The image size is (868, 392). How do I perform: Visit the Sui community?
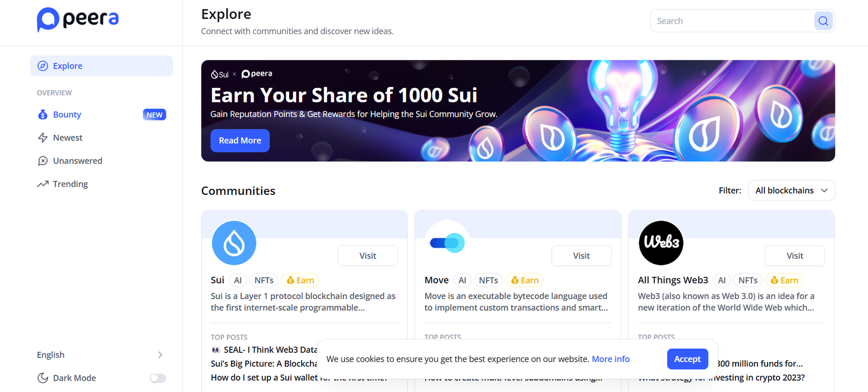click(367, 256)
